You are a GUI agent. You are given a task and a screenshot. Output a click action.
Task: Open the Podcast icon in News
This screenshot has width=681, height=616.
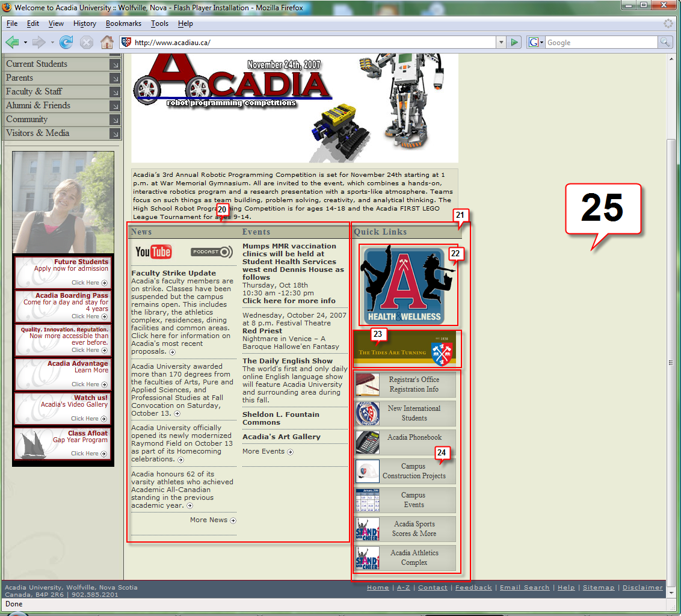212,252
